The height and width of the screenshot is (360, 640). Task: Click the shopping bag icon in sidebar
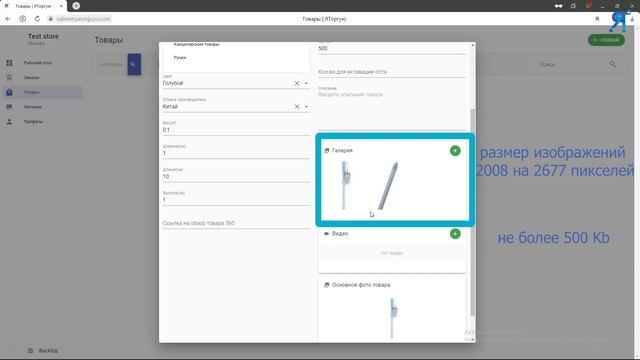9,92
